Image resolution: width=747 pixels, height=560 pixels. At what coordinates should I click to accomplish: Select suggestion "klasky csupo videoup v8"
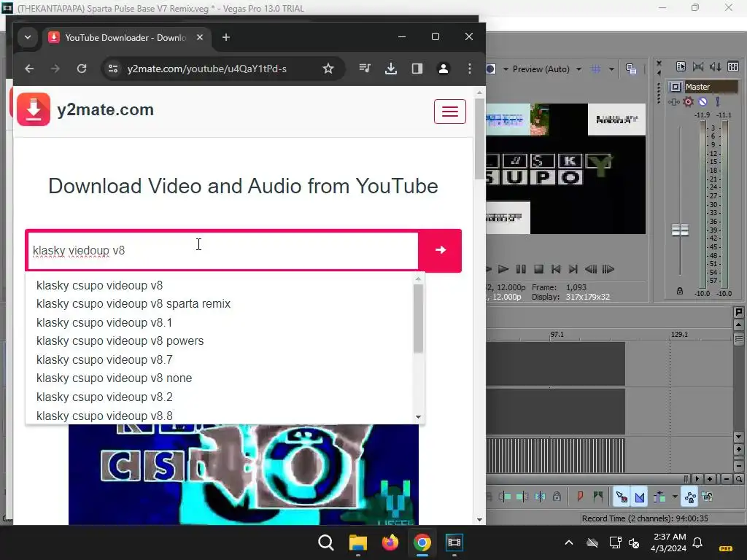99,285
